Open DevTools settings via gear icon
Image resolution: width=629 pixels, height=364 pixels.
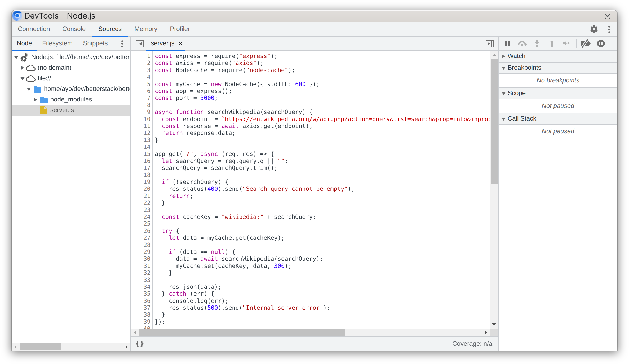coord(594,29)
